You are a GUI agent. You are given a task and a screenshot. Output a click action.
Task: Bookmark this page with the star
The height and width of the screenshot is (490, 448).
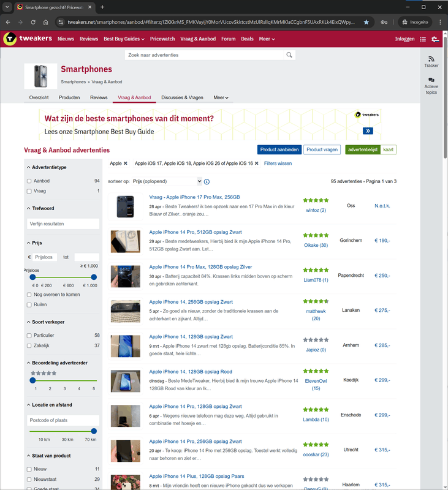click(366, 22)
